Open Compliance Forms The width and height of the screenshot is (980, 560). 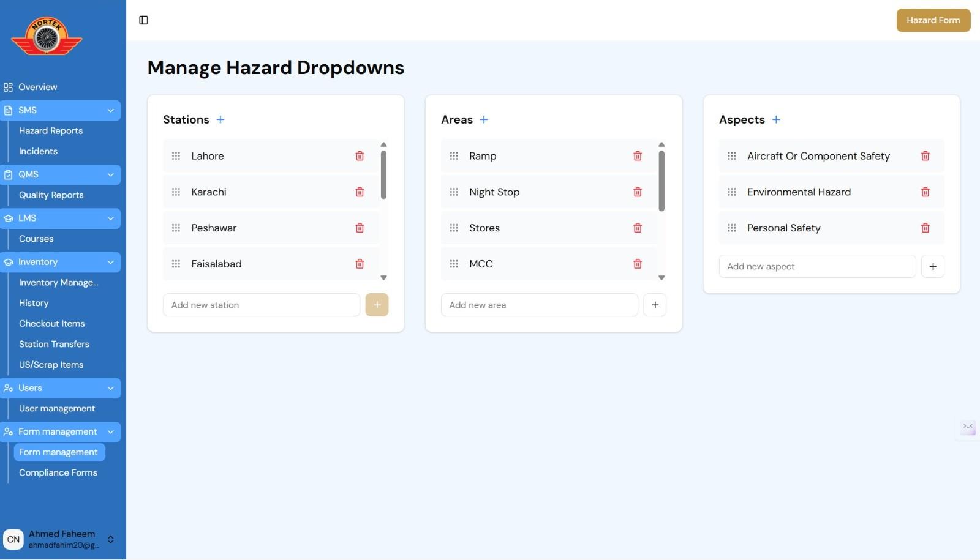58,473
